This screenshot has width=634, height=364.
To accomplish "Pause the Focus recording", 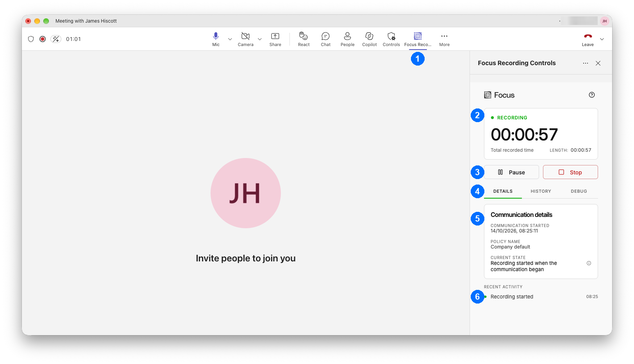I will 511,172.
